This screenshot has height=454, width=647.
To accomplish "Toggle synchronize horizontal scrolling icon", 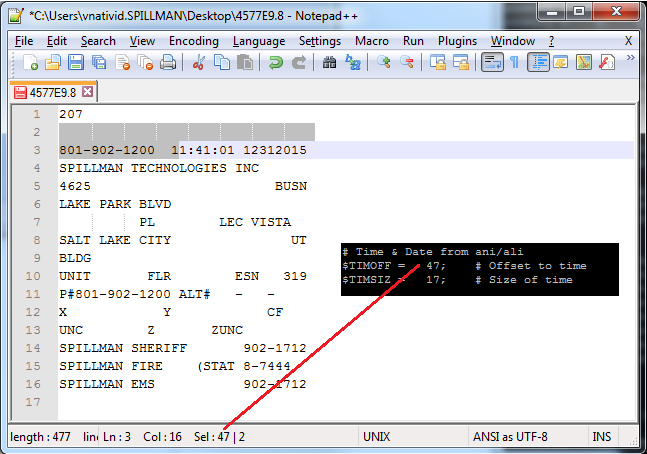I will (x=461, y=63).
